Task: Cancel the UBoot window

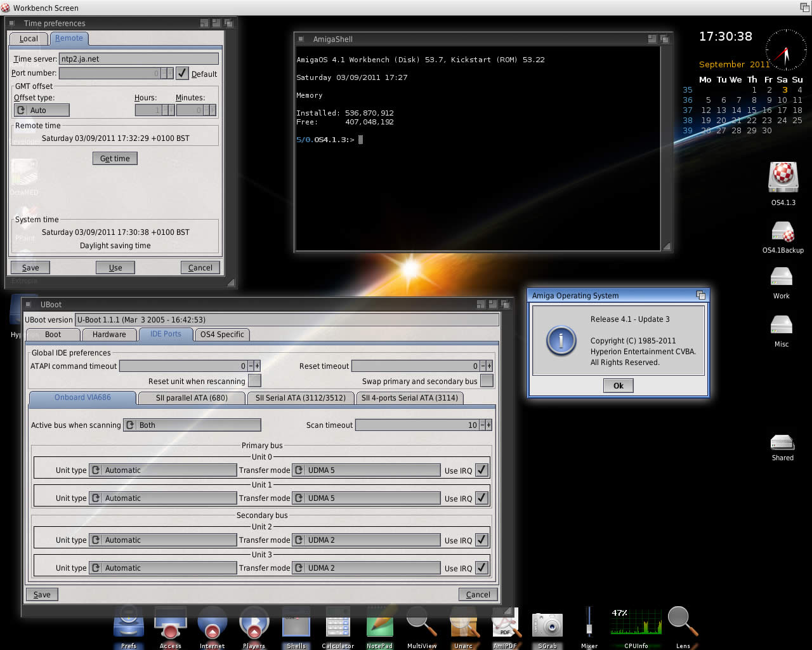Action: coord(478,595)
